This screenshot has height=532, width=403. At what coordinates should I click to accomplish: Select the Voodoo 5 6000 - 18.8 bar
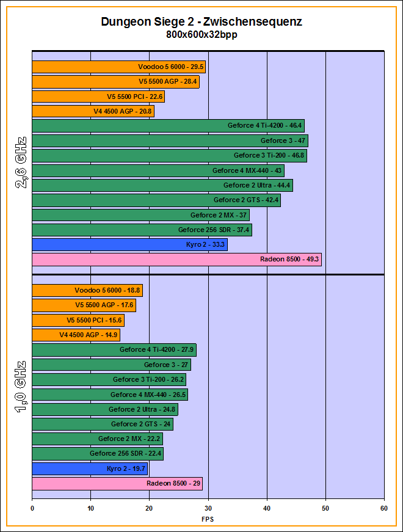(x=87, y=291)
